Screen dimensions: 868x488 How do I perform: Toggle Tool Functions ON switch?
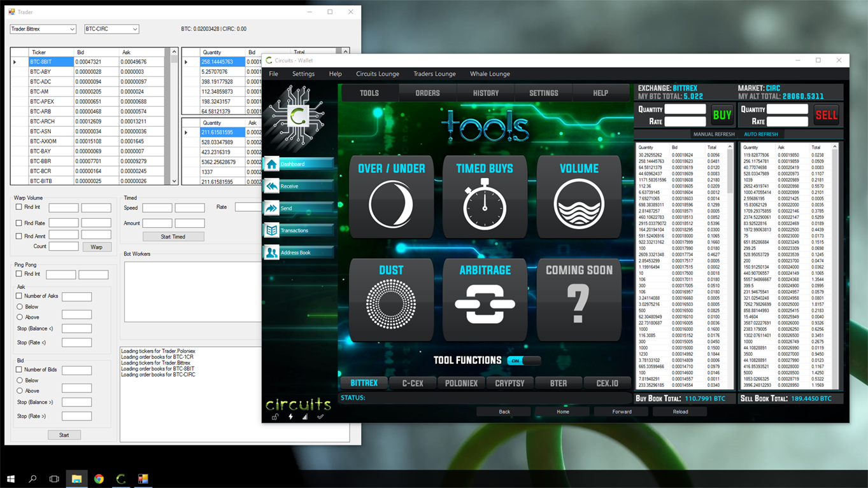pyautogui.click(x=524, y=360)
